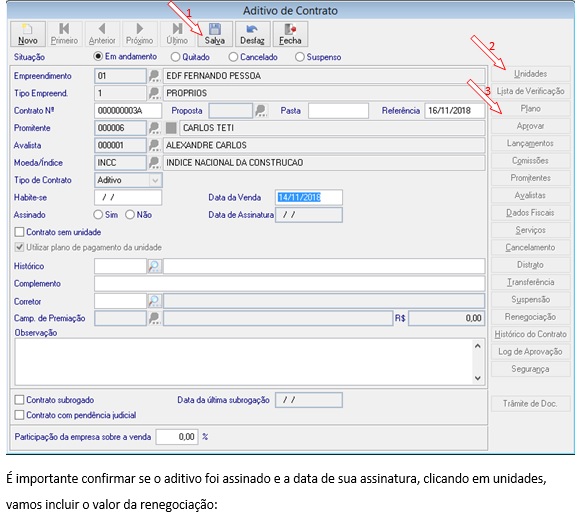Viewport: 583px width, 520px height.
Task: Open lookup icon next to Empreendimento field
Action: pyautogui.click(x=154, y=76)
